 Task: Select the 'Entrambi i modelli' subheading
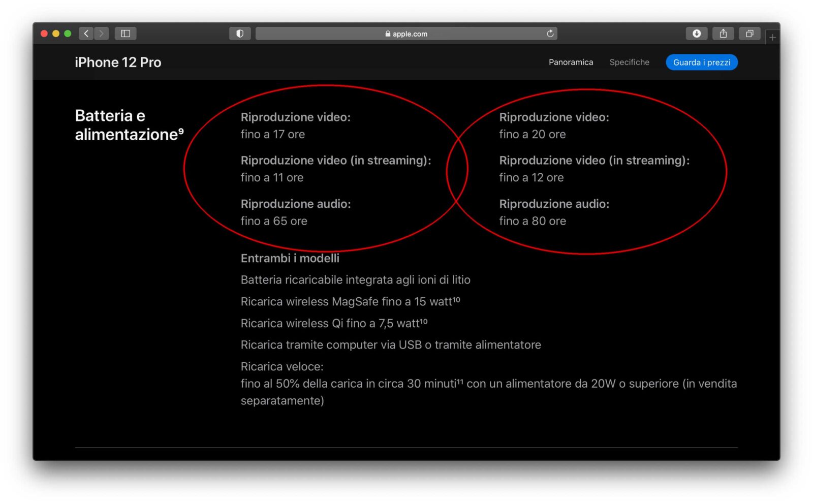(290, 258)
